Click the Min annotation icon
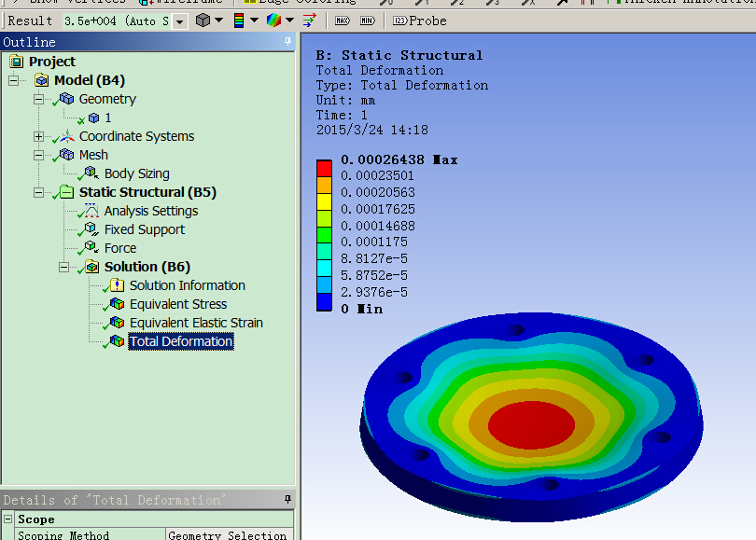The image size is (756, 540). pos(367,21)
